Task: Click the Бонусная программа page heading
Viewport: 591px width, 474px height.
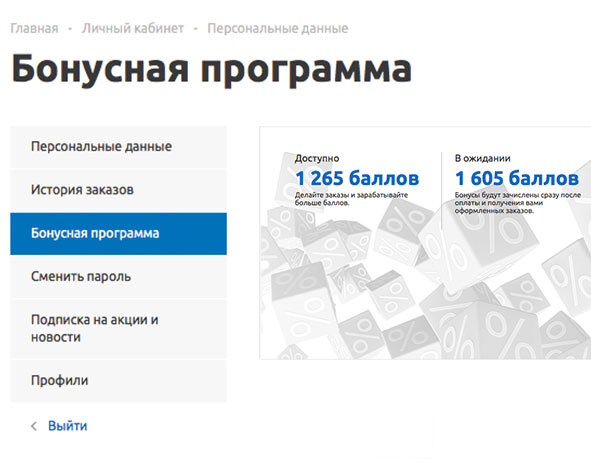Action: (x=212, y=69)
